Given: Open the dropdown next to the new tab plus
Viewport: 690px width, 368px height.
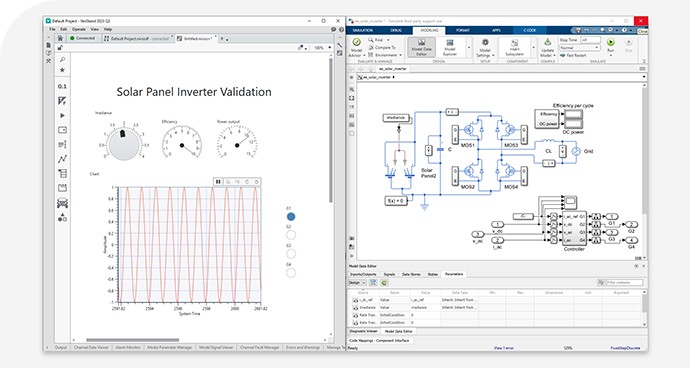Looking at the screenshot, I should [x=228, y=39].
